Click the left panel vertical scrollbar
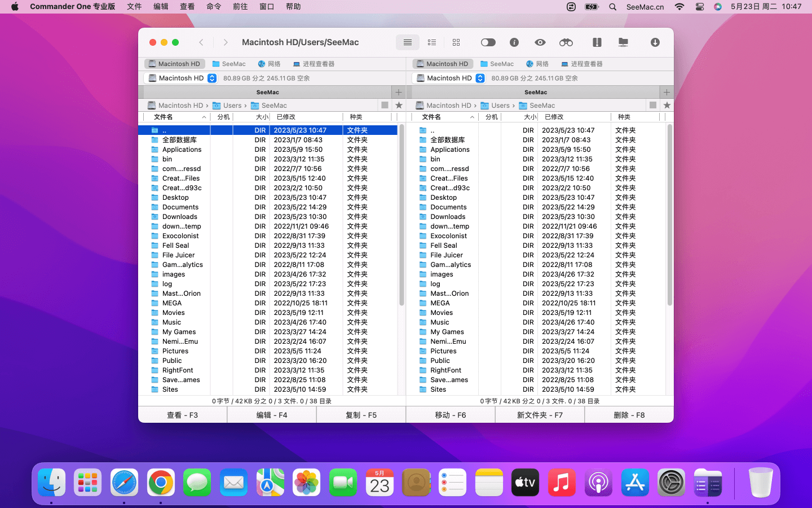 (x=401, y=214)
